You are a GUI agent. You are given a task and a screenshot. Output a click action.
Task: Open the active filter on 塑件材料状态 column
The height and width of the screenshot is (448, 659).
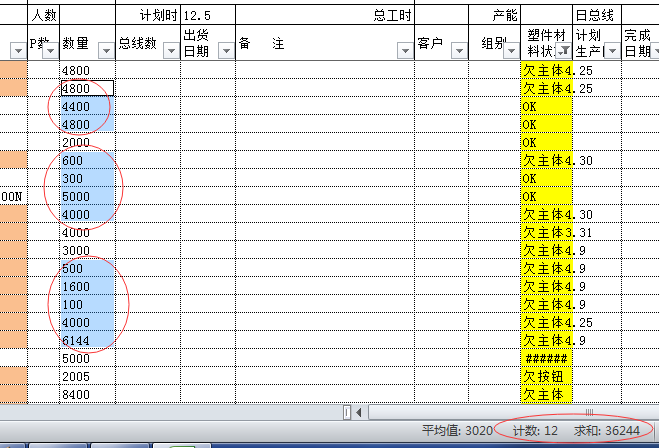point(563,51)
